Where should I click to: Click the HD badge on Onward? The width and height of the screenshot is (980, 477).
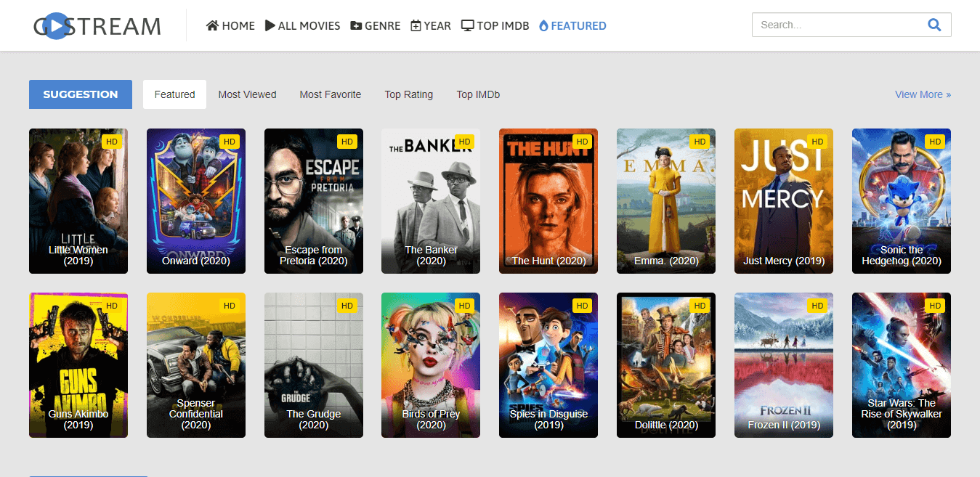click(230, 142)
